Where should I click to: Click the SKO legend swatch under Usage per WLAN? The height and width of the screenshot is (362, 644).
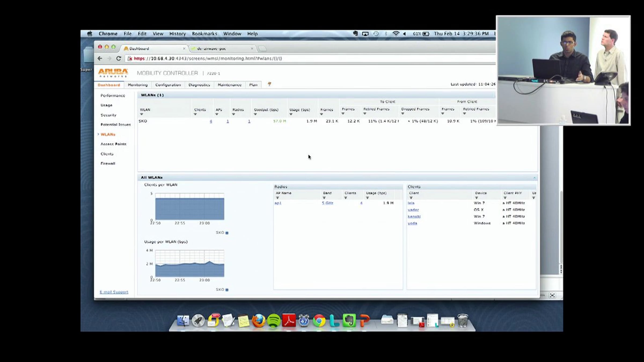pos(227,290)
